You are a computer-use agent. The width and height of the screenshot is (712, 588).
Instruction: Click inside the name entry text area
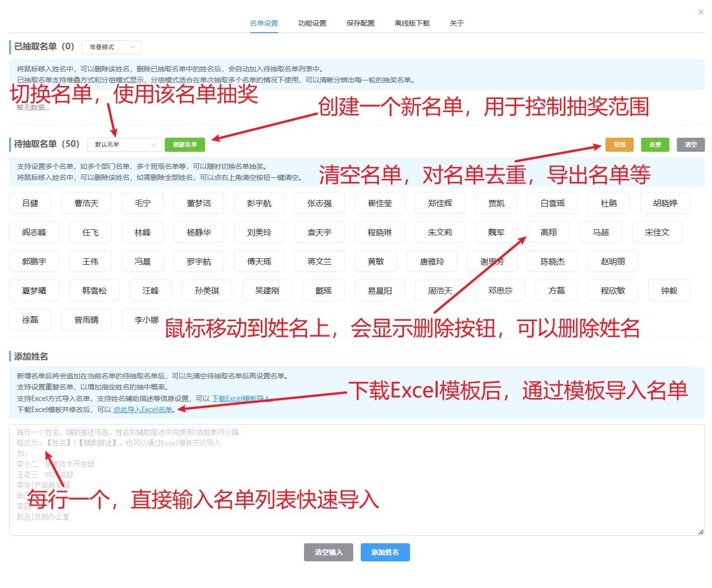(x=352, y=477)
